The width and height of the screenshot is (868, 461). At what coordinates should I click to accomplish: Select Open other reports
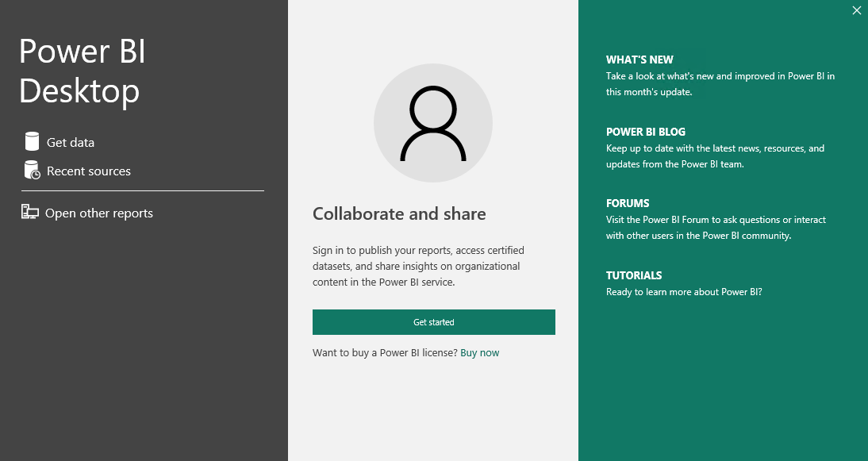pyautogui.click(x=99, y=213)
